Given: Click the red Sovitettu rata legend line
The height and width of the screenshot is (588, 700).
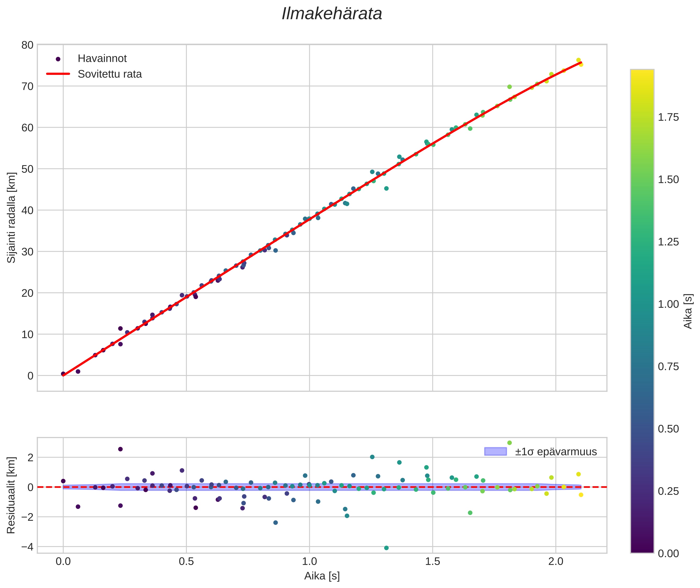Looking at the screenshot, I should click(x=58, y=74).
